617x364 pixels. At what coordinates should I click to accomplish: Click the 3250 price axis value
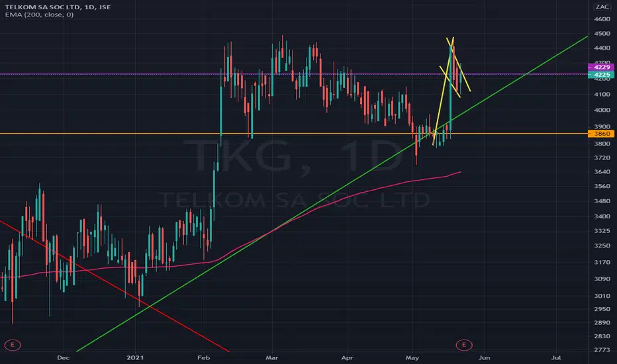pos(602,246)
